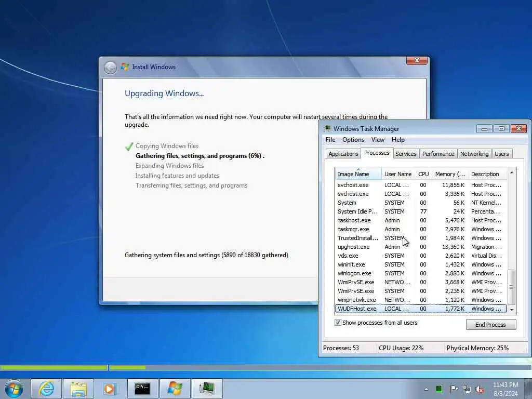Select the taskmgr.exe process row
This screenshot has height=399, width=532.
tap(420, 229)
